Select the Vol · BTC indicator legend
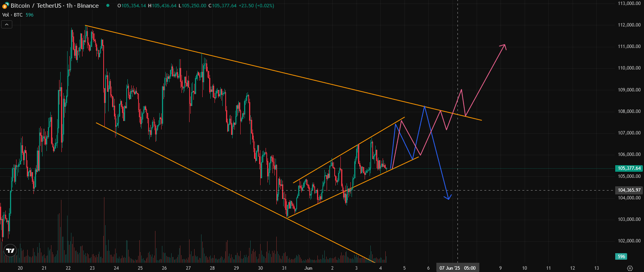Image resolution: width=644 pixels, height=272 pixels. click(12, 15)
